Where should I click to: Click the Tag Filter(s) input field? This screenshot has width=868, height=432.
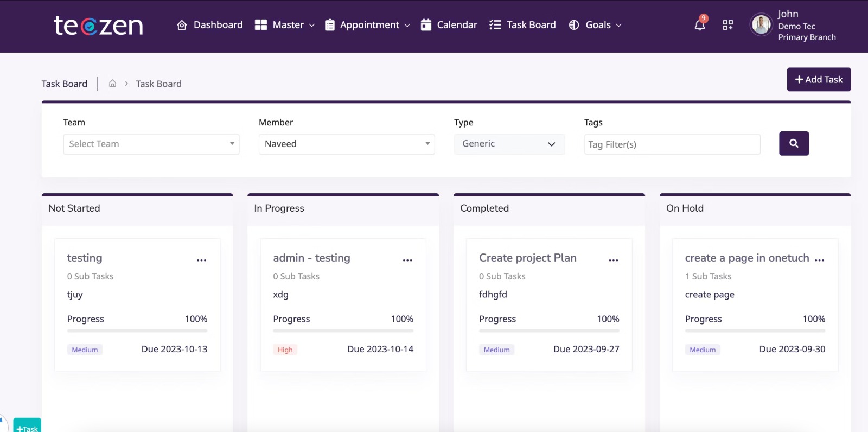tap(672, 144)
